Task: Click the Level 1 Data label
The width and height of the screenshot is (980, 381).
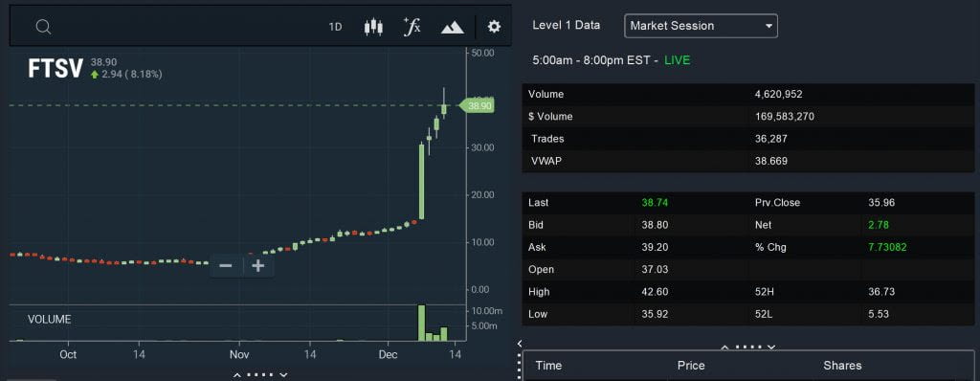Action: pyautogui.click(x=567, y=25)
